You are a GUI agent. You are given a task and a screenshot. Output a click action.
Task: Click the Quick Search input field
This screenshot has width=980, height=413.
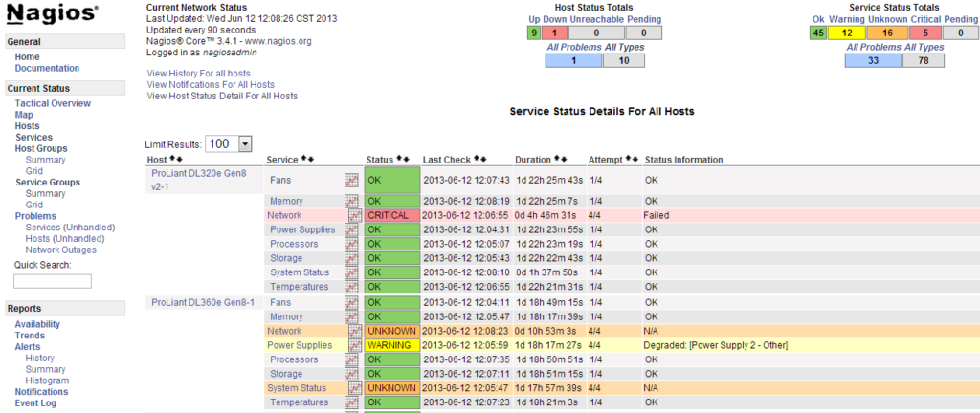[x=53, y=281]
